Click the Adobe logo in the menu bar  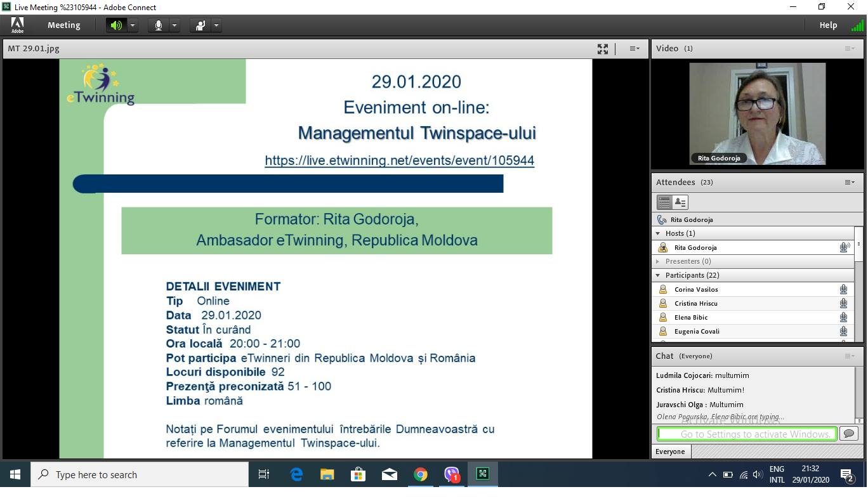(x=17, y=25)
